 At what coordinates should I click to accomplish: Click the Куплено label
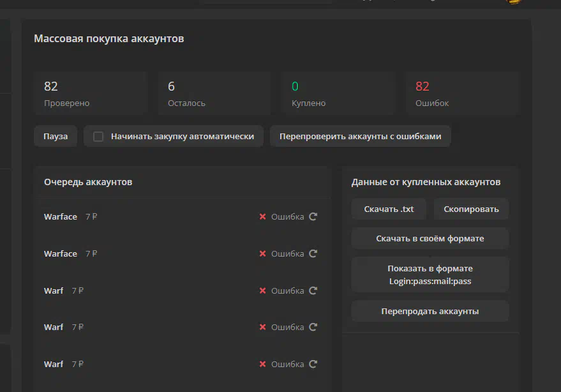(308, 103)
